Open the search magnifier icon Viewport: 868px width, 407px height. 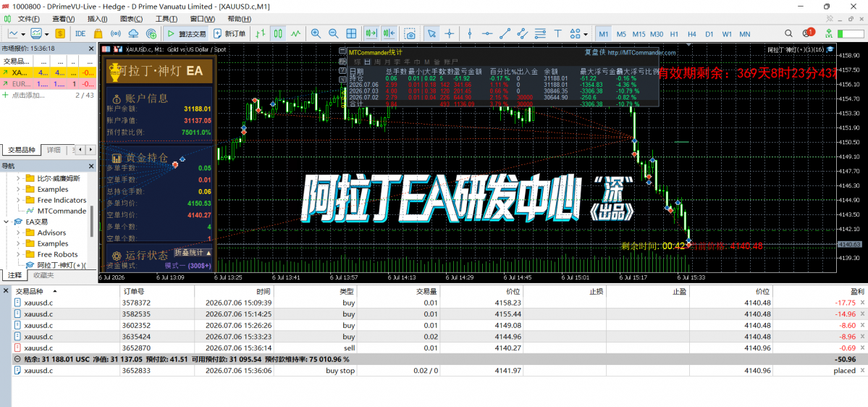[x=789, y=33]
